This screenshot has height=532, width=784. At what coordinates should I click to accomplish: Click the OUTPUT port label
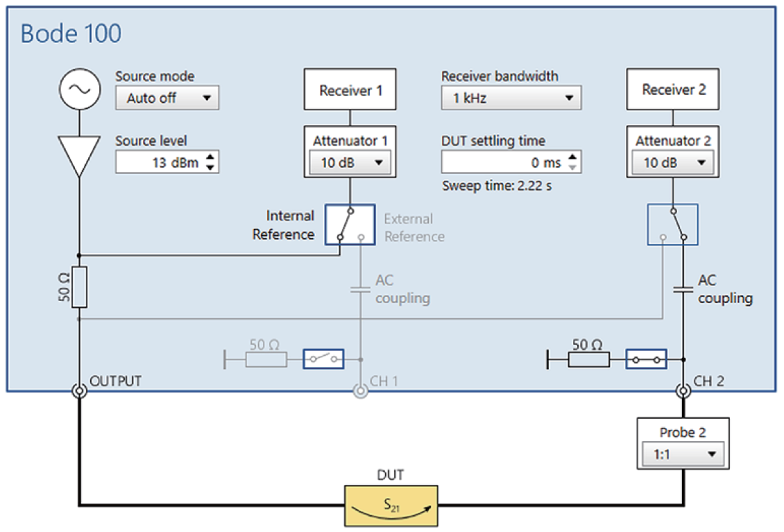[115, 381]
